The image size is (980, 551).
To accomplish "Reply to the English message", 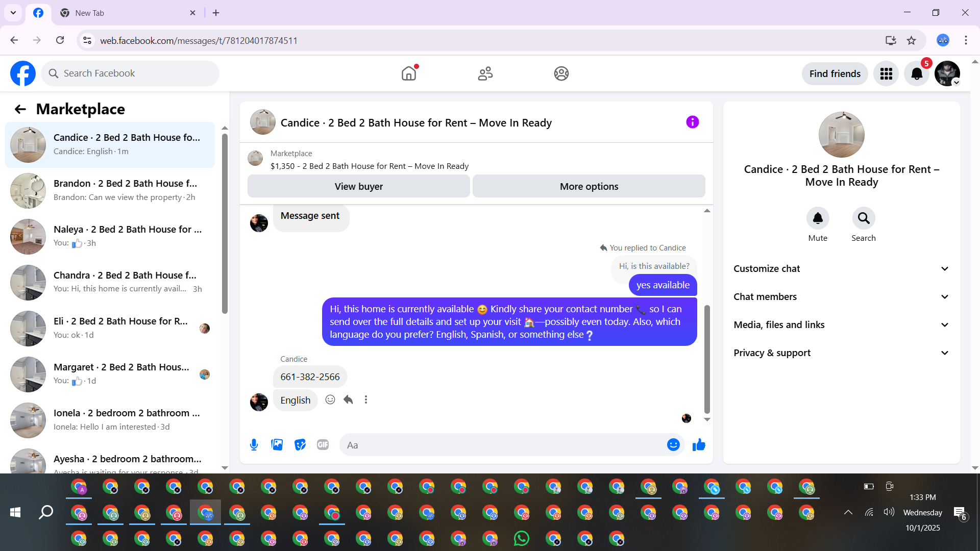I will coord(348,400).
